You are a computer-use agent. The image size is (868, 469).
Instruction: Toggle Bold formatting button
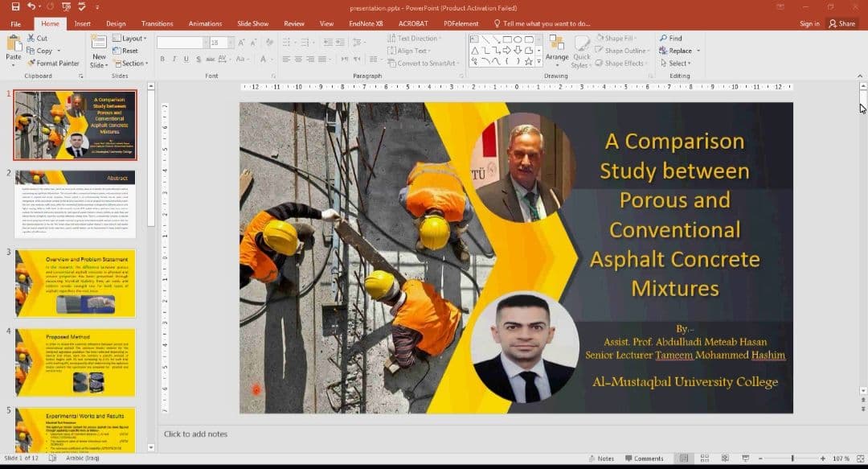click(162, 60)
